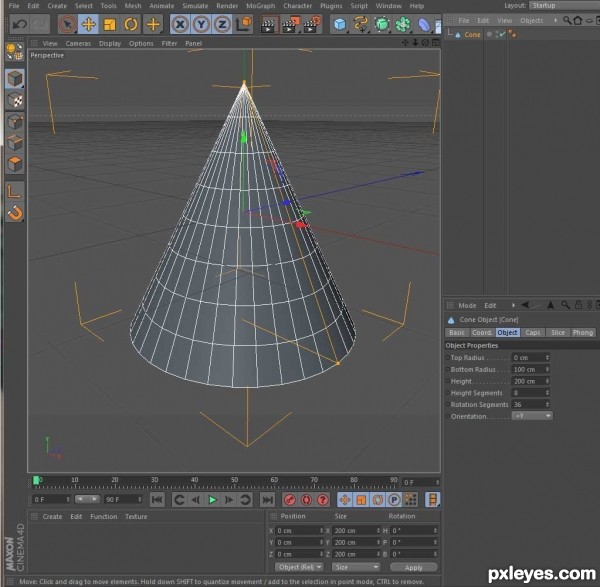This screenshot has width=600, height=587.
Task: Switch to Texture mode
Action: (x=15, y=100)
